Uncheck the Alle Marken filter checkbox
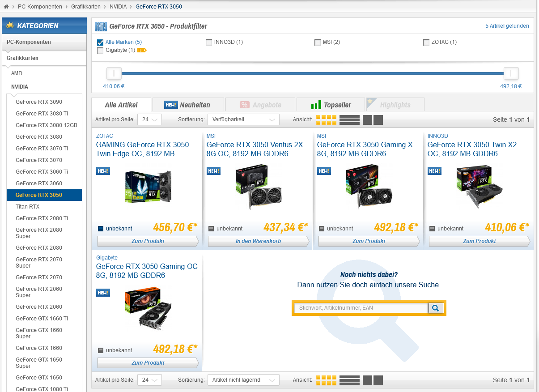539x392 pixels. (x=100, y=42)
